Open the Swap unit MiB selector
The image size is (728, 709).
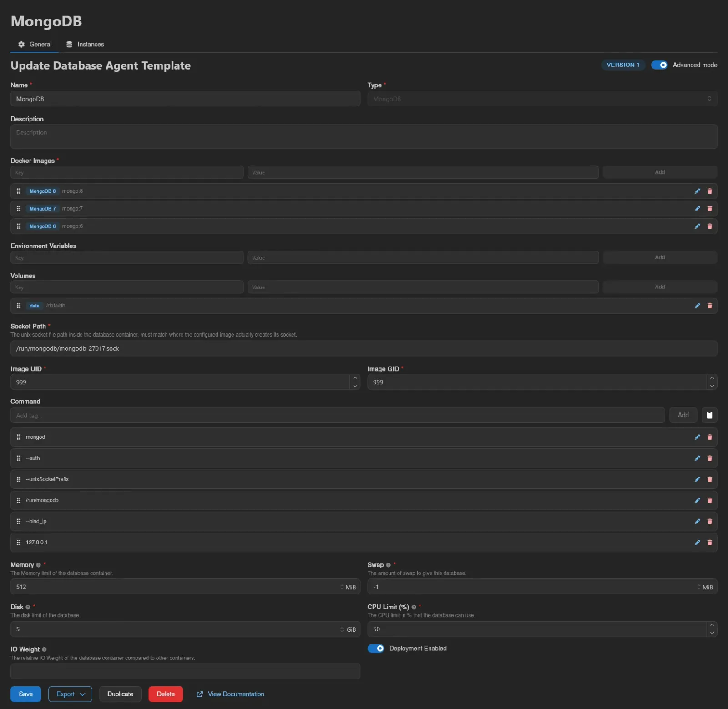(705, 587)
